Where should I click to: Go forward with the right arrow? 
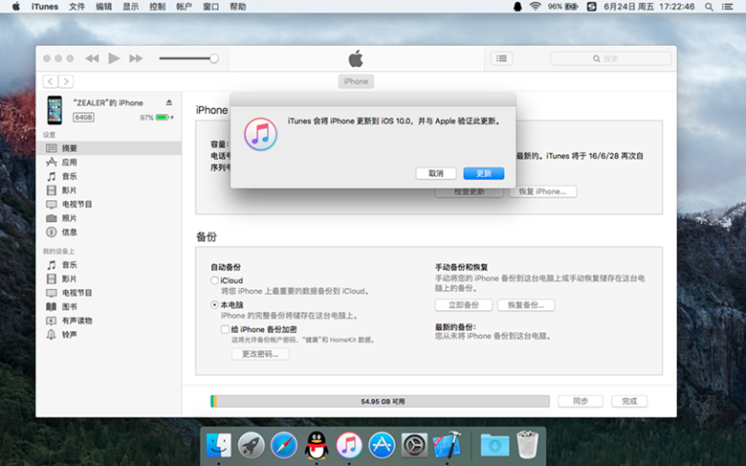coord(66,81)
